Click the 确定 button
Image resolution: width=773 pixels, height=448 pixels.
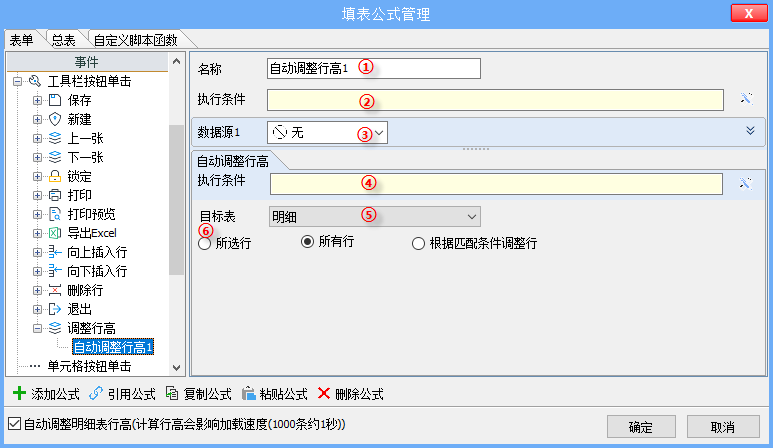pyautogui.click(x=641, y=427)
